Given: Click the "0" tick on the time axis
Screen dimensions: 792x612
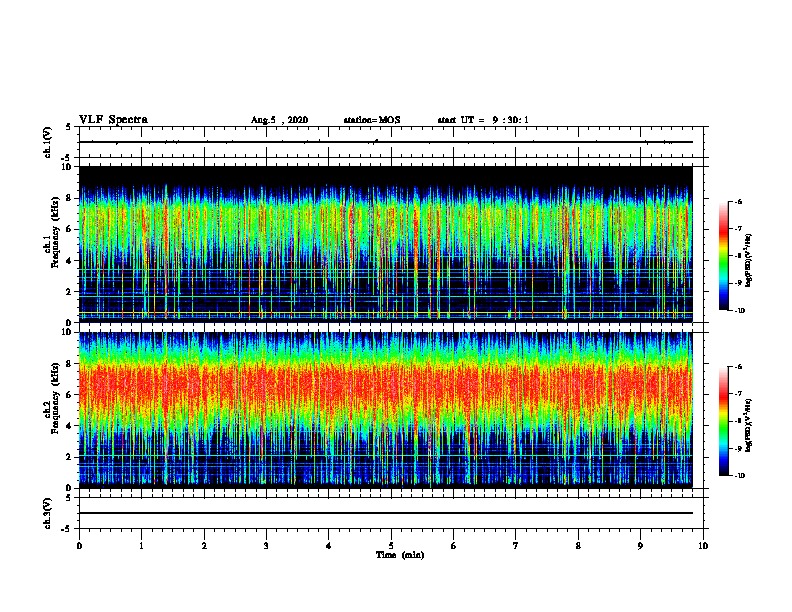Looking at the screenshot, I should click(x=79, y=546).
